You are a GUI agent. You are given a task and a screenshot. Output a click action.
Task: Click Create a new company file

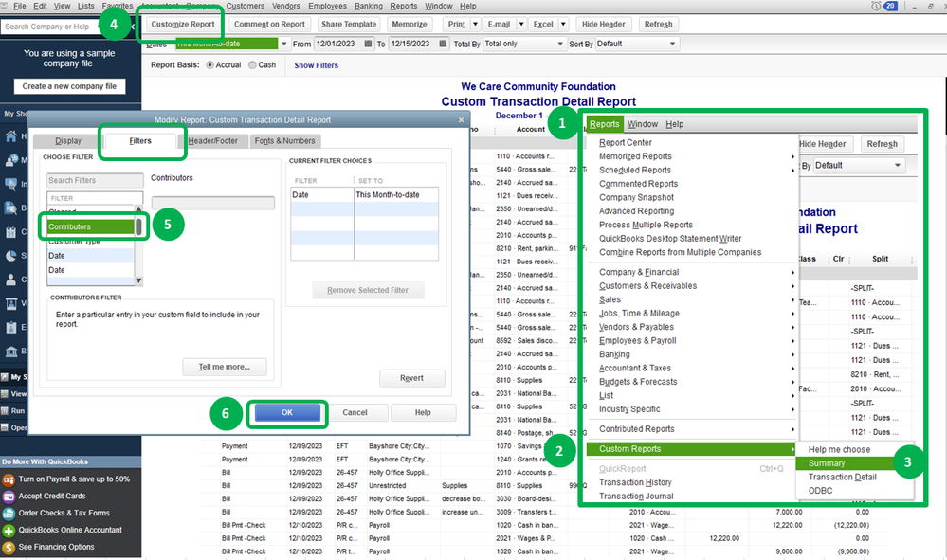tap(69, 86)
